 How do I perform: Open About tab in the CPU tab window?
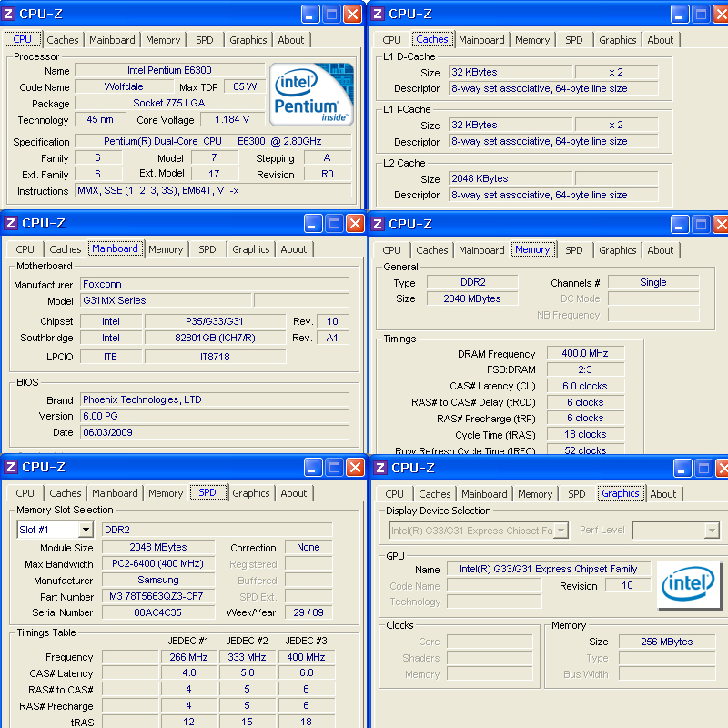[x=291, y=40]
